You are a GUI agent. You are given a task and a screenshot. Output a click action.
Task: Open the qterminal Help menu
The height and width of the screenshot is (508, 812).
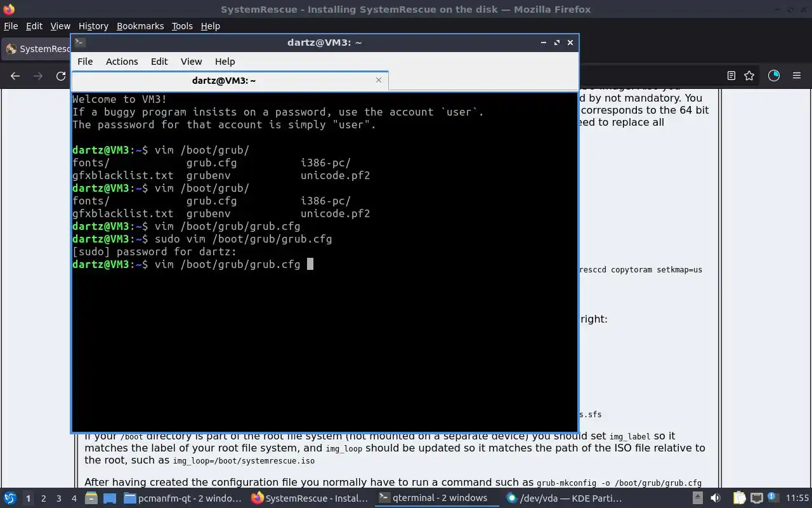pos(225,62)
